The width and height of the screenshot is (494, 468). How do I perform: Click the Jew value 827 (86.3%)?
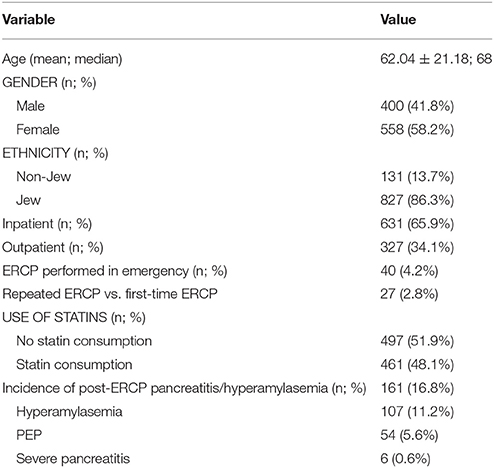[x=417, y=200]
